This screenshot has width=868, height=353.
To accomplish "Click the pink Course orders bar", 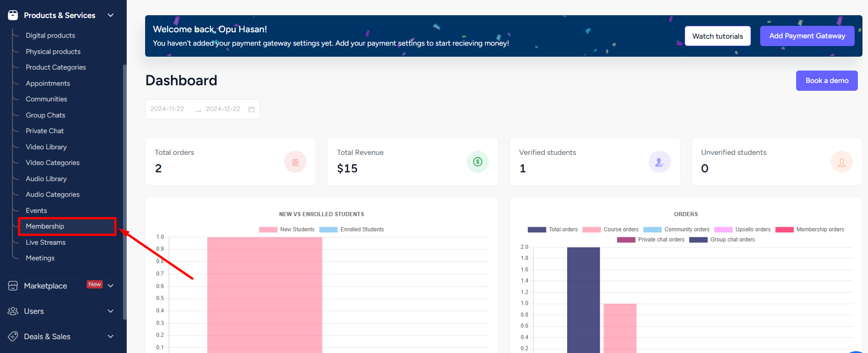I will 620,328.
